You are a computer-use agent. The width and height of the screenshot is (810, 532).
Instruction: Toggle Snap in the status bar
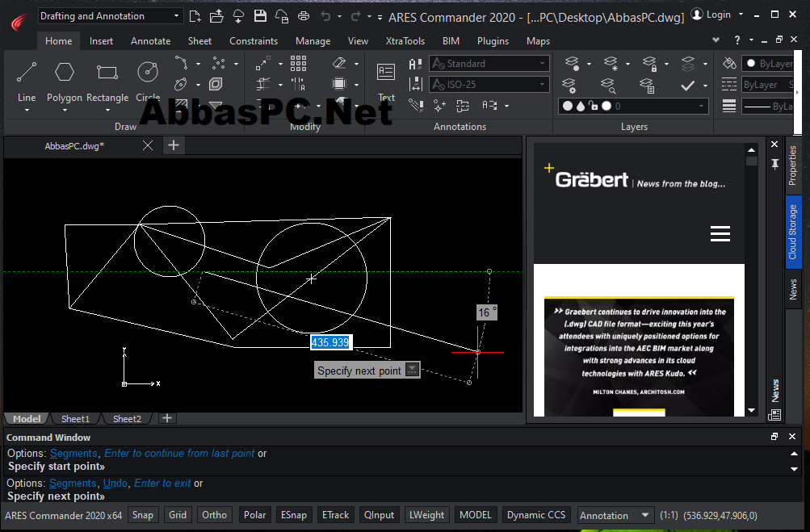(143, 515)
